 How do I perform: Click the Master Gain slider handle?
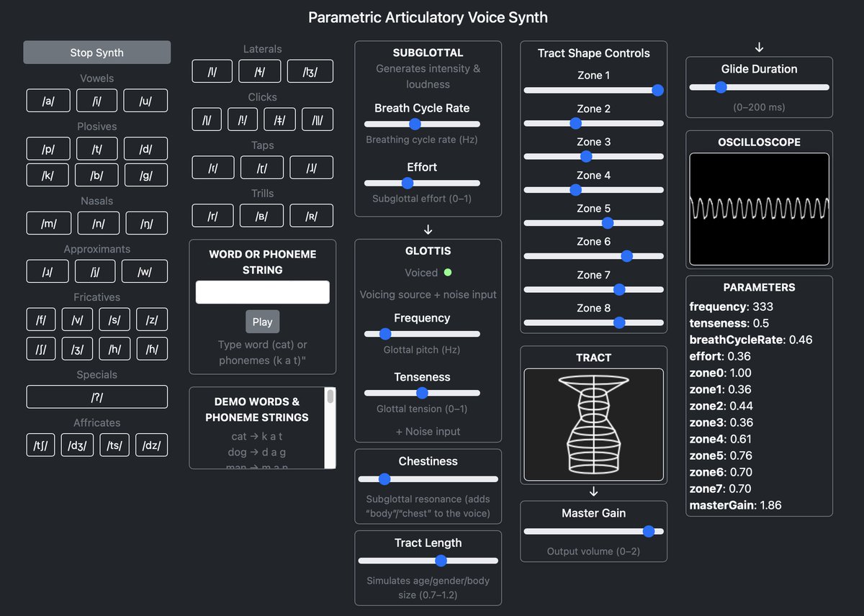tap(649, 531)
